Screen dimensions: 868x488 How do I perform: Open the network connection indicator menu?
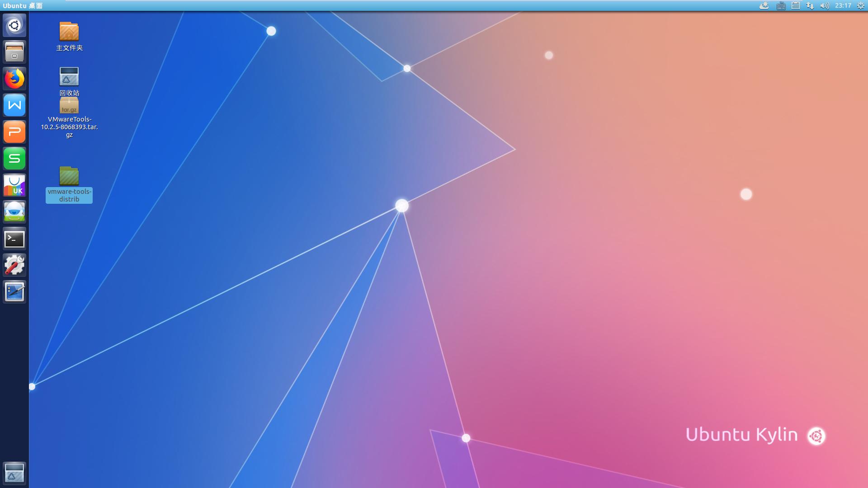810,6
